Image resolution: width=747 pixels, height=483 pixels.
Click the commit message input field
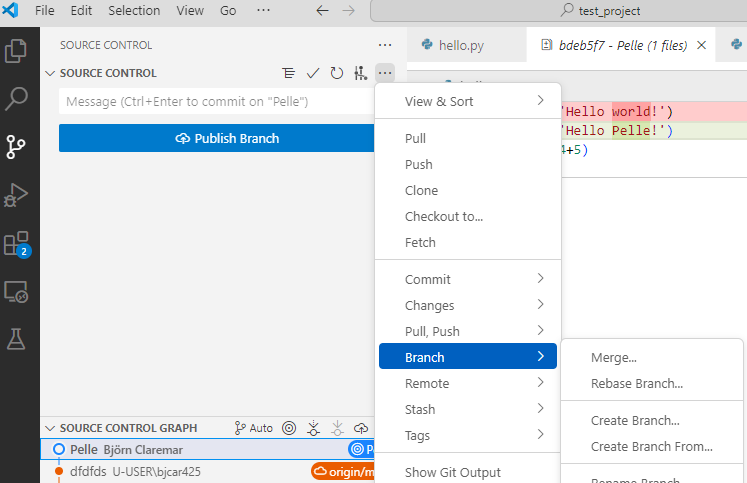[x=217, y=101]
